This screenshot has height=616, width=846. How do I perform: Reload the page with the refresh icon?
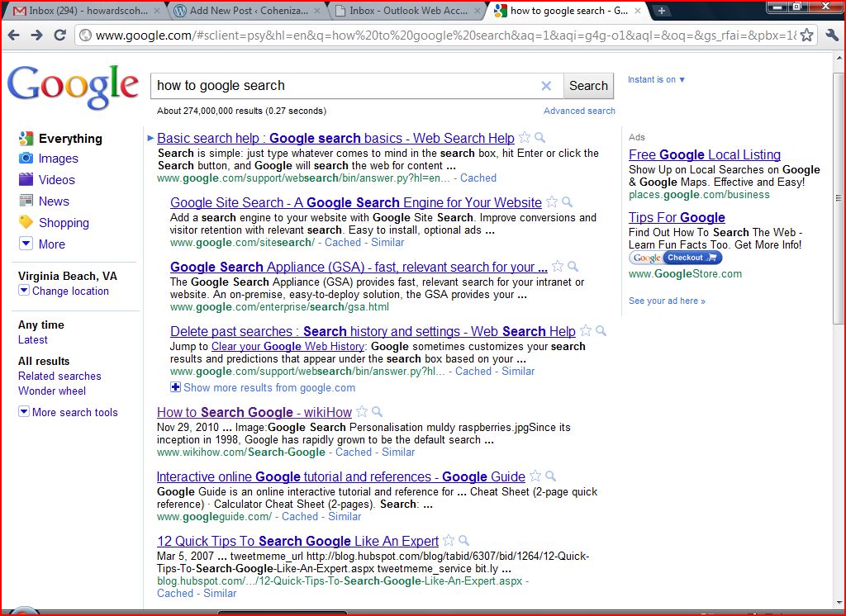pyautogui.click(x=59, y=36)
